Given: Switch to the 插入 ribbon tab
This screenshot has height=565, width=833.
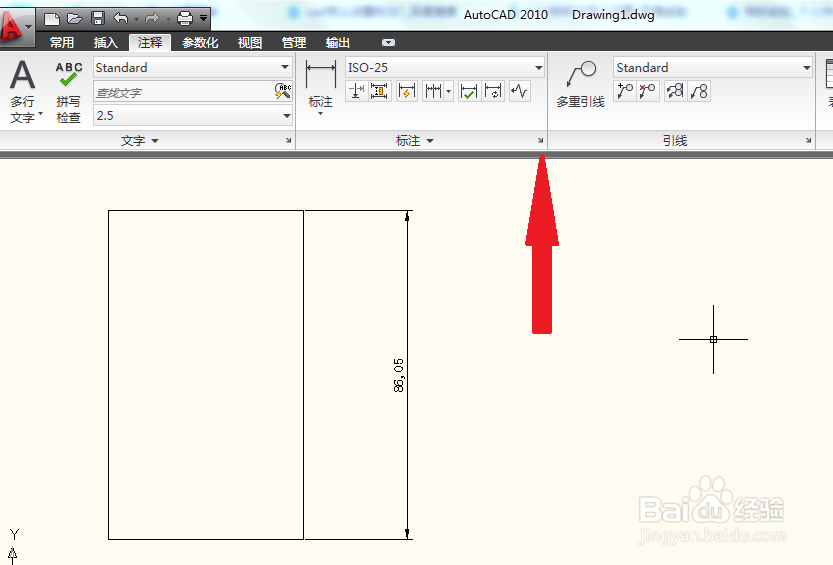Looking at the screenshot, I should [105, 42].
